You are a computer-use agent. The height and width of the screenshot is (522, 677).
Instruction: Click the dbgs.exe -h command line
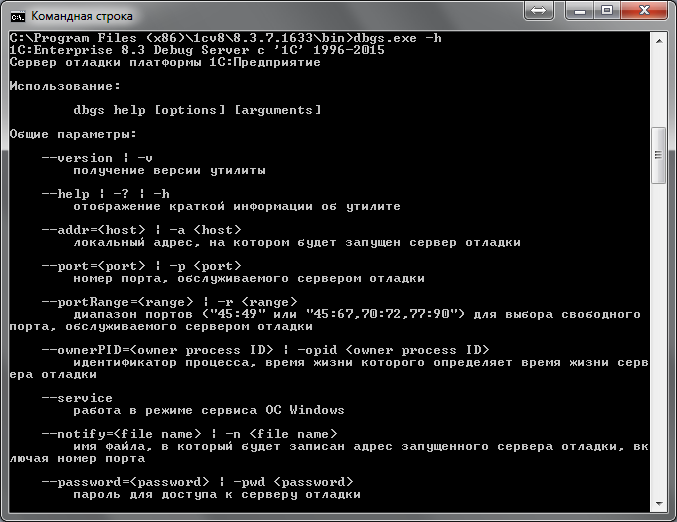click(x=225, y=38)
